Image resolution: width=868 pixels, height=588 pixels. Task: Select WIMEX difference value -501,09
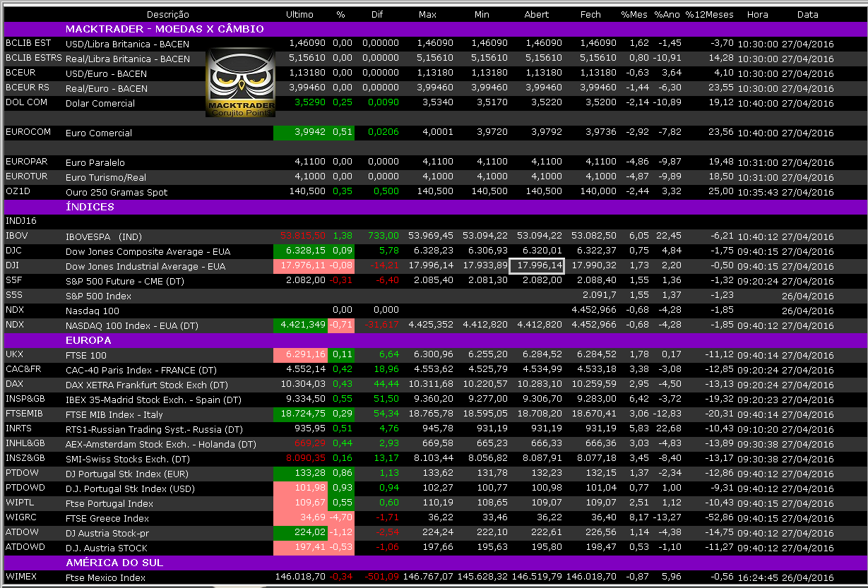(x=382, y=577)
